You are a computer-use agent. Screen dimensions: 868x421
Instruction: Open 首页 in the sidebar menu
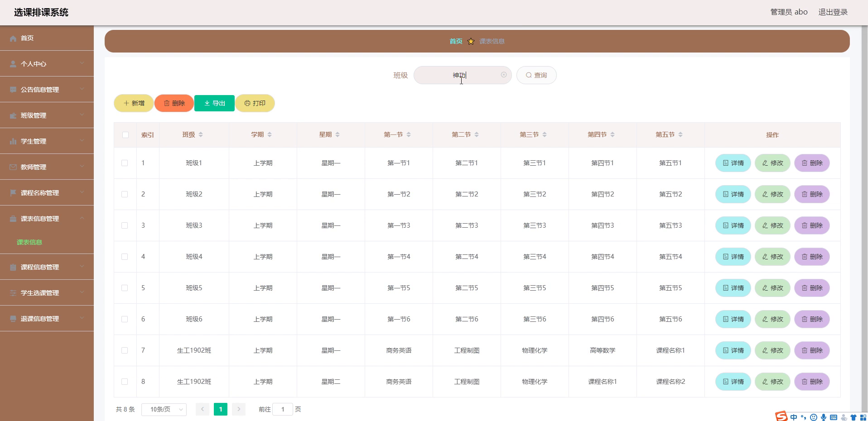coord(47,38)
